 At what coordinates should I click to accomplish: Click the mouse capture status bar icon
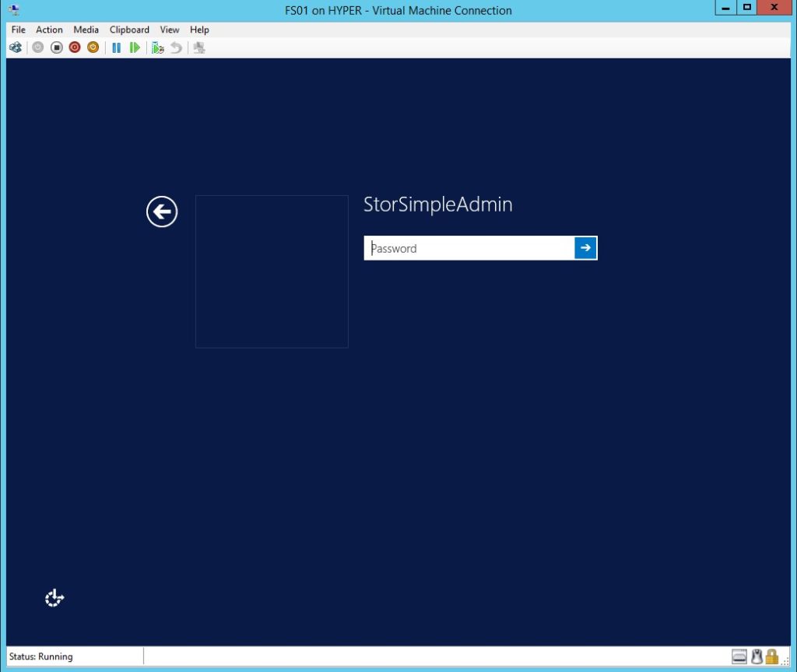click(757, 656)
